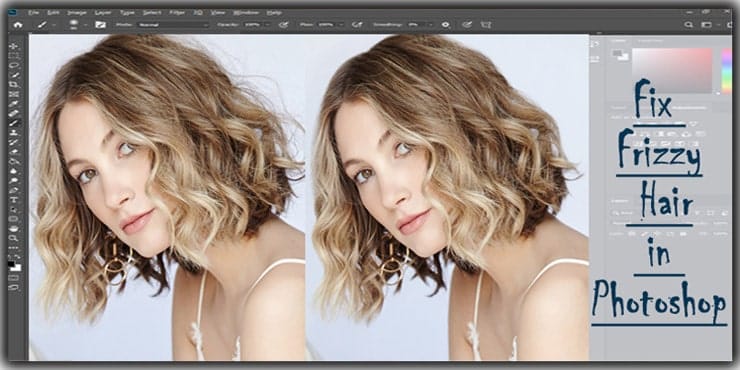Toggle pressure for size button
This screenshot has height=370, width=740.
(467, 25)
